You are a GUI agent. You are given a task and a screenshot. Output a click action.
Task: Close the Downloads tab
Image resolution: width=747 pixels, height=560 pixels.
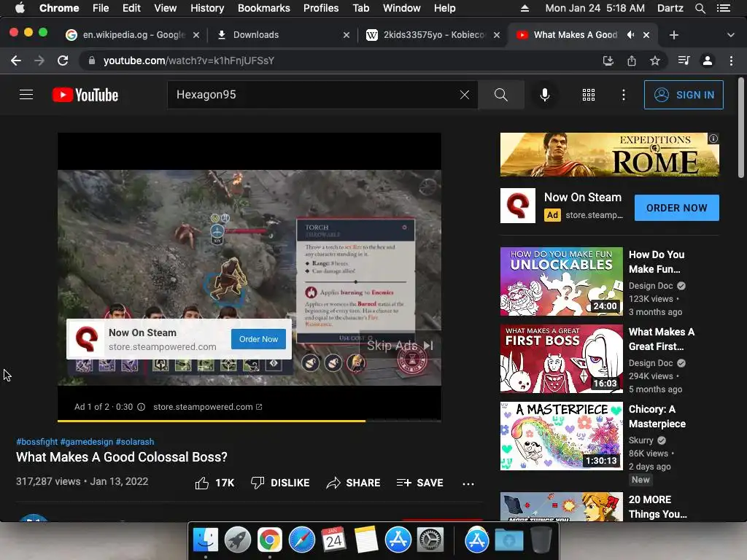347,35
